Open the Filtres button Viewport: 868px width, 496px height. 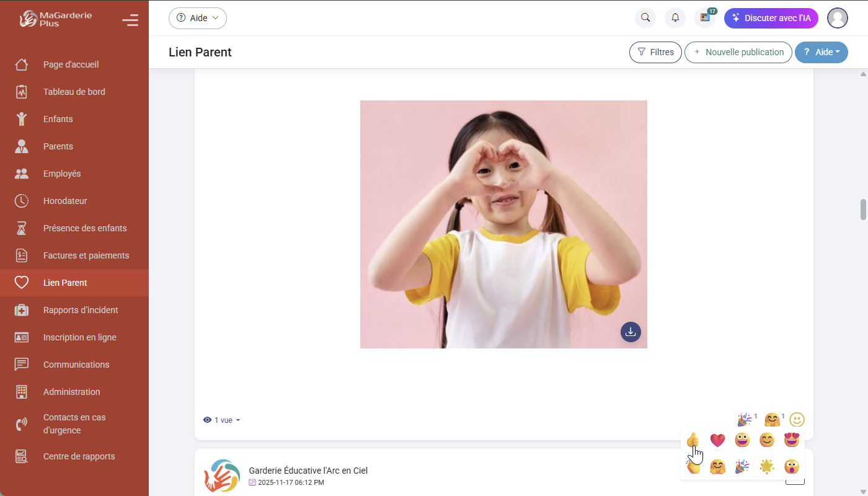(655, 52)
